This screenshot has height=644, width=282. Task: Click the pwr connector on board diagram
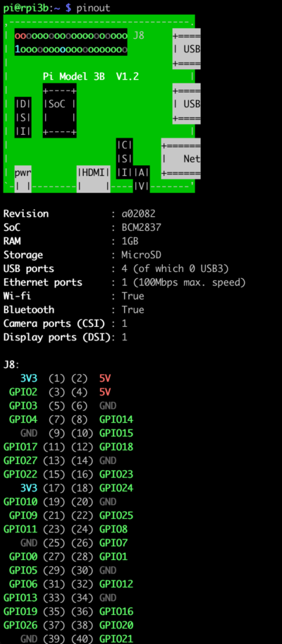pos(23,179)
